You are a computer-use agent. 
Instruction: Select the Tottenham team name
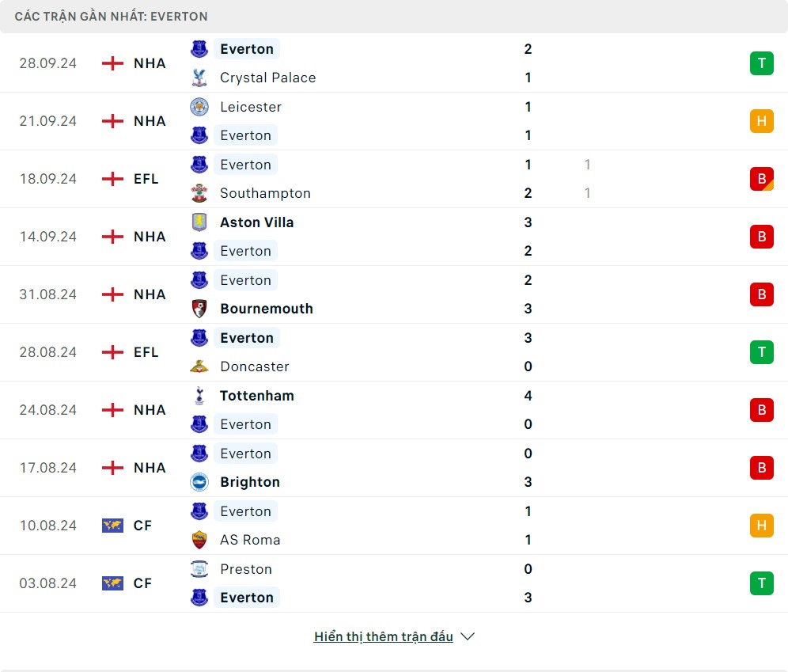(257, 396)
